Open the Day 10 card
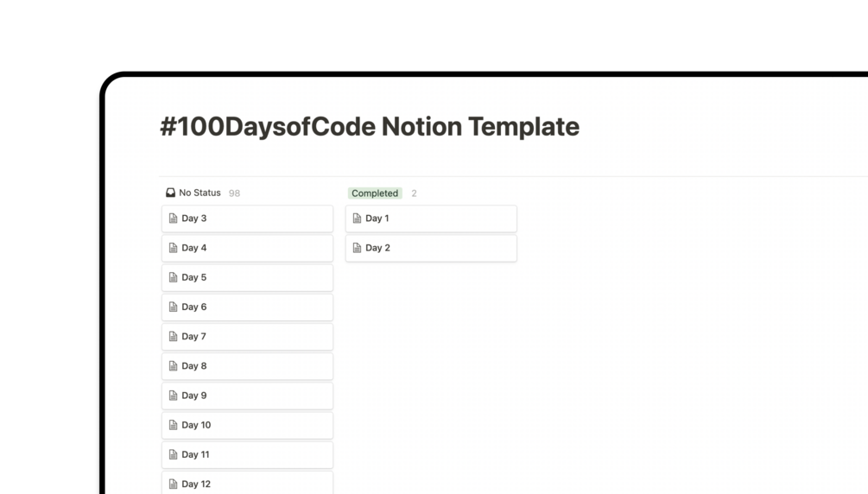868x494 pixels. [247, 425]
